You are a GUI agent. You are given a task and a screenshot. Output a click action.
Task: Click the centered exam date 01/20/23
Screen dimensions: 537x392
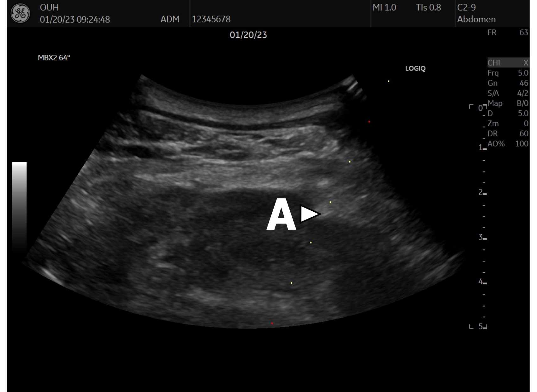(248, 35)
